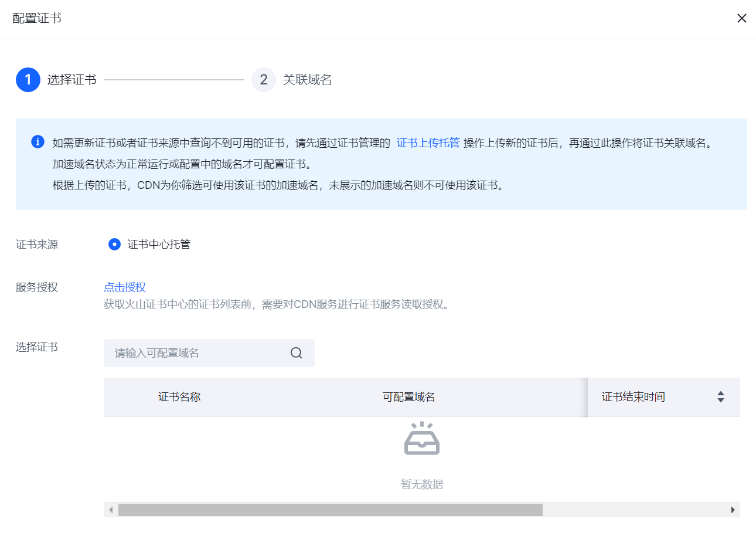The width and height of the screenshot is (756, 536).
Task: Click the search magnifier icon
Action: (297, 353)
